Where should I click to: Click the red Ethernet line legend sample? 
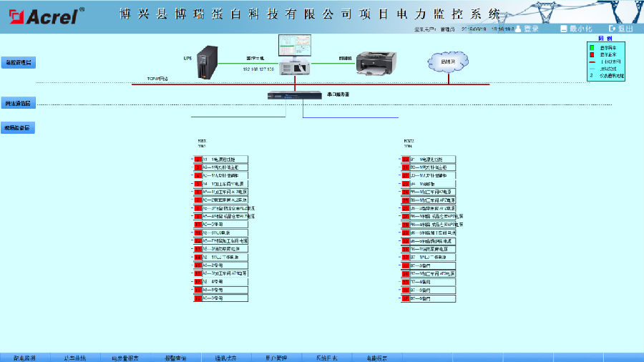[592, 62]
